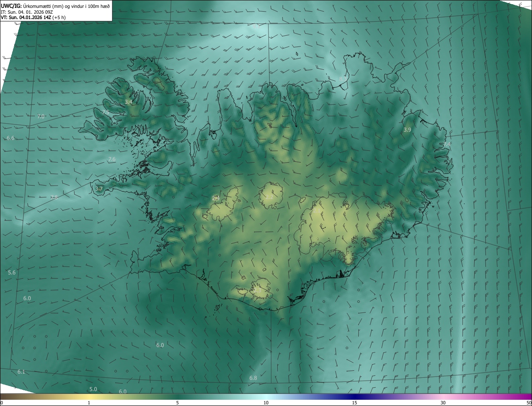Click the 5.0 value label
Screen dimensions: 532x406
[93, 389]
